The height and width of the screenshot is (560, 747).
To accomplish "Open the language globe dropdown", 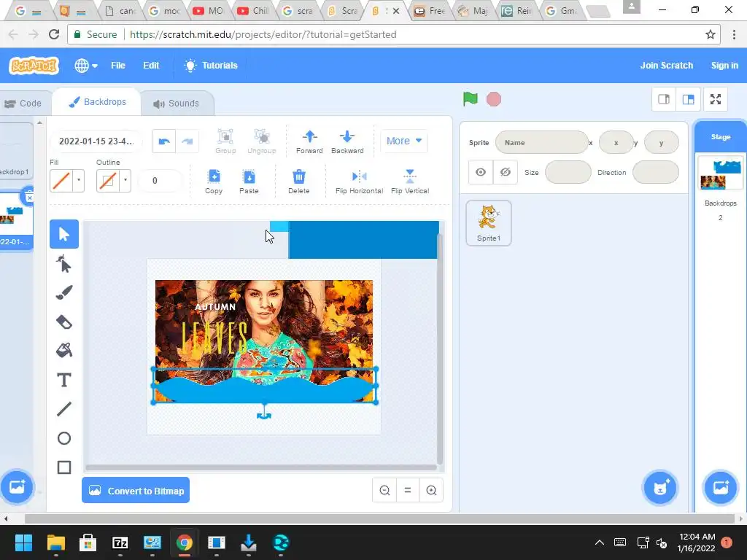I will point(86,65).
